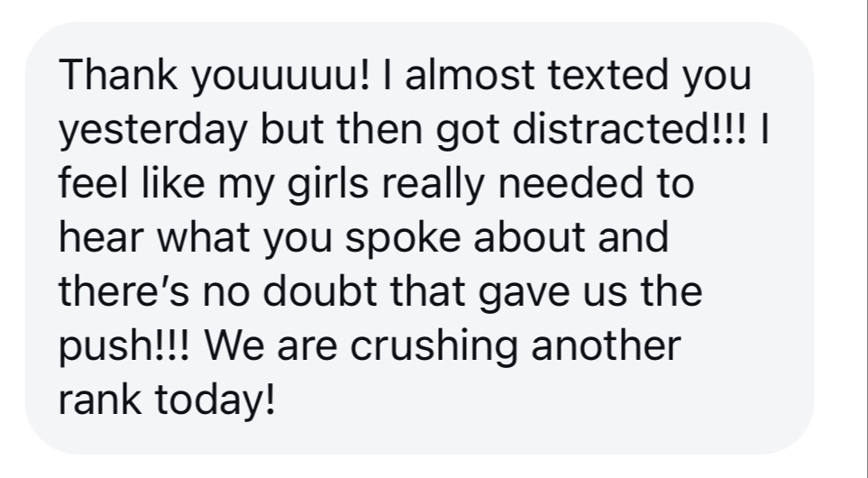Click the word 'almost' in the message
Viewport: 868px width, 478px height.
470,75
